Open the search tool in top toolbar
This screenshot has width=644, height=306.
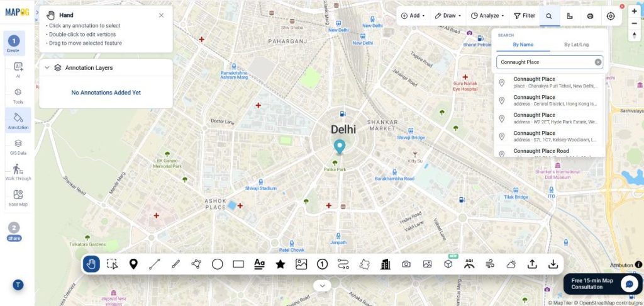coord(549,16)
